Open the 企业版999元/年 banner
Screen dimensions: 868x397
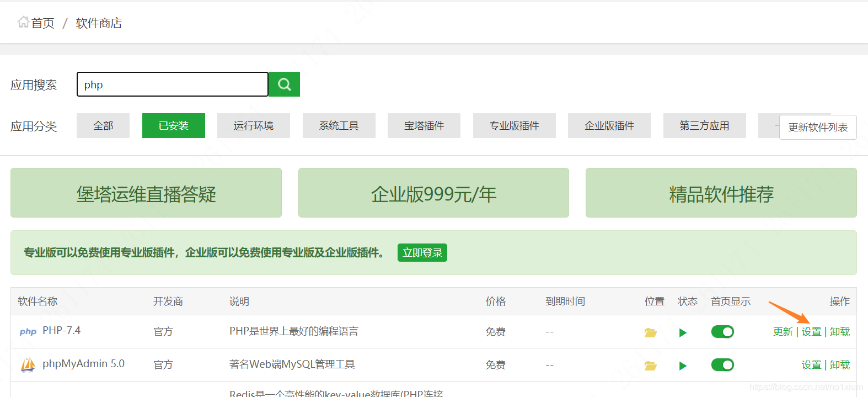pos(433,193)
